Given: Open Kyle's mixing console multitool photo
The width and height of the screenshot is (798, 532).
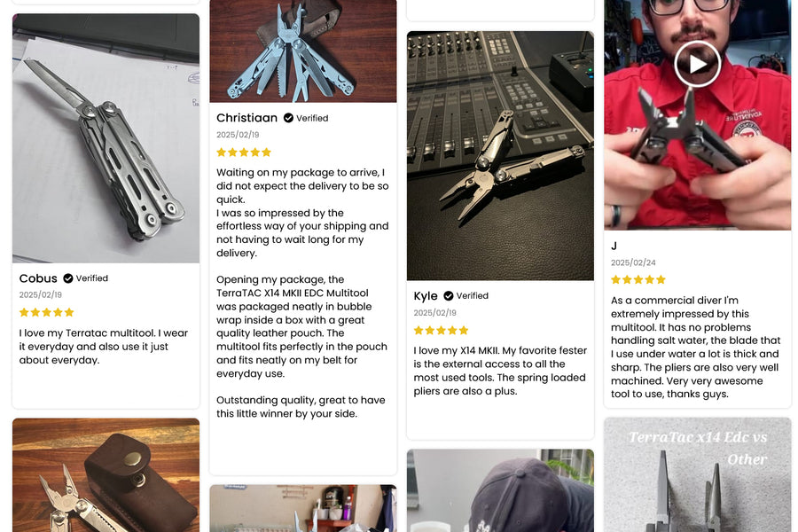Looking at the screenshot, I should (x=500, y=156).
